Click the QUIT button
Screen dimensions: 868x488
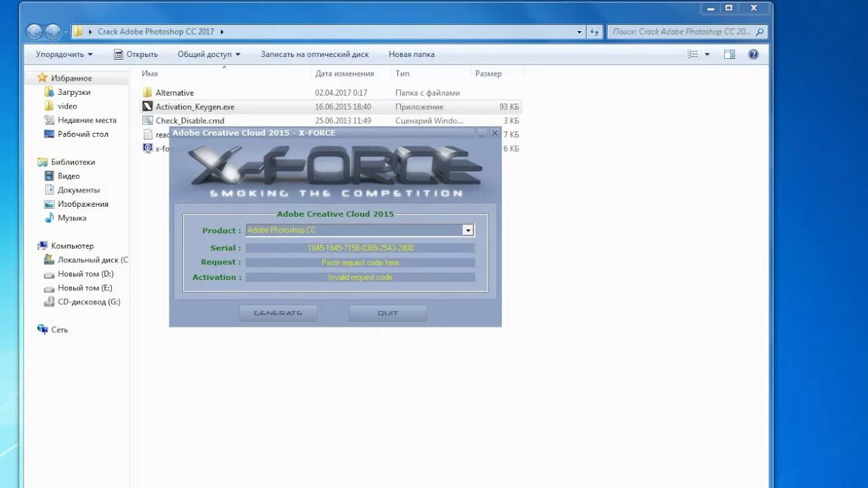click(x=388, y=313)
